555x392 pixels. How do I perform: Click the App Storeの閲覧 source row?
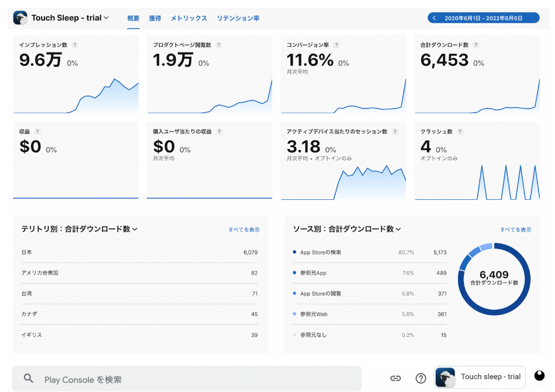click(370, 293)
